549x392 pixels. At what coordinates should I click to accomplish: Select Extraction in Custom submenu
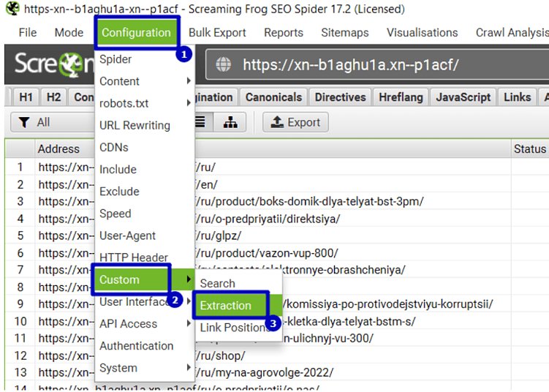239,306
